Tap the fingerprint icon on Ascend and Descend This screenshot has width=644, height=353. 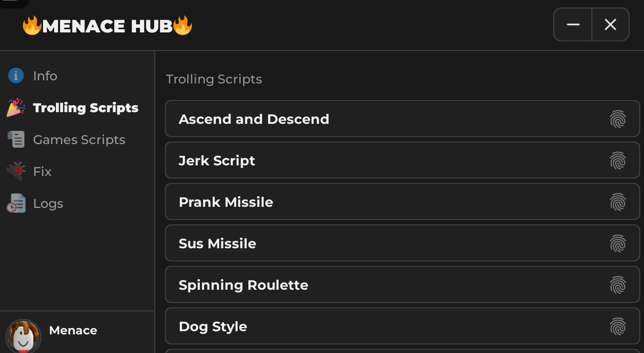[x=618, y=119]
